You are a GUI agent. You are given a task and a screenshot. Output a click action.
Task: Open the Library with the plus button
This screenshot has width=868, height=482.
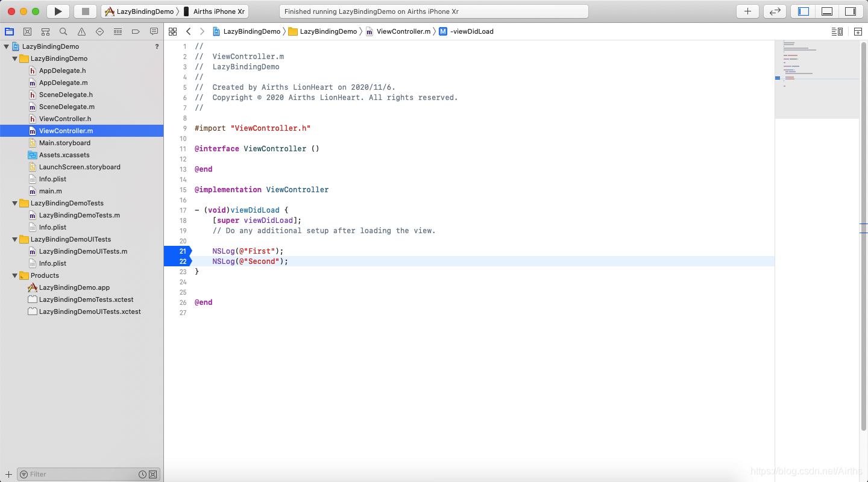[747, 11]
